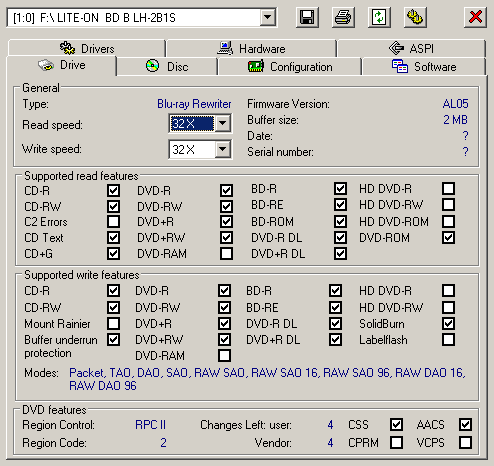The height and width of the screenshot is (466, 494).
Task: Open the Configuration tab
Action: (x=290, y=66)
